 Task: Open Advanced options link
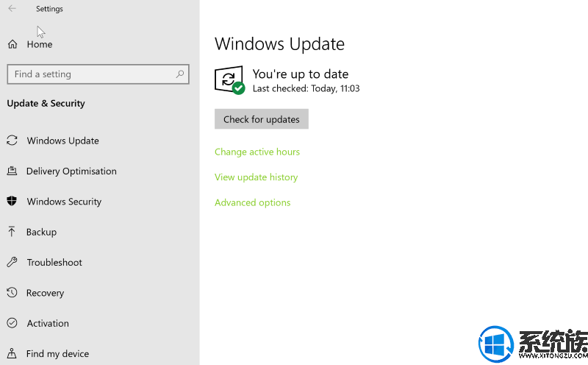pos(252,203)
